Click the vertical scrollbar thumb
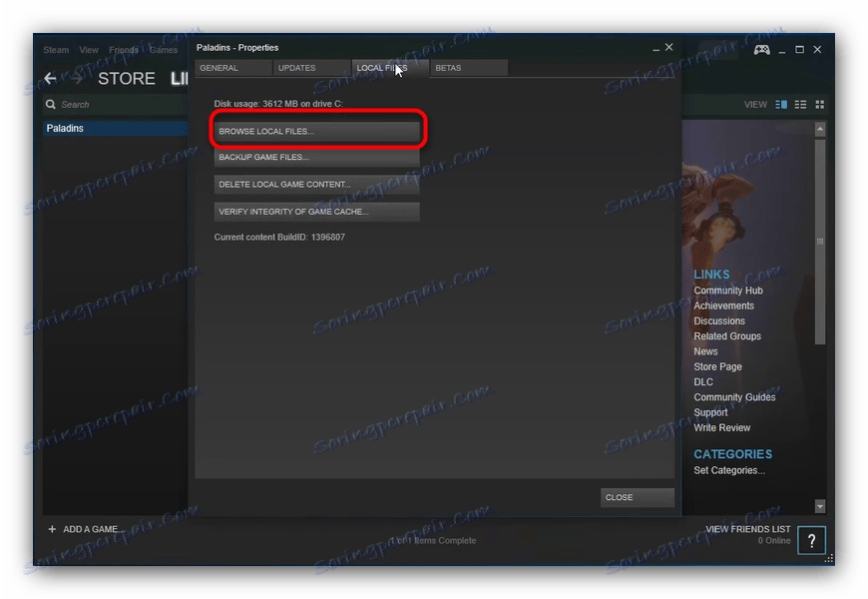The height and width of the screenshot is (599, 868). click(820, 241)
